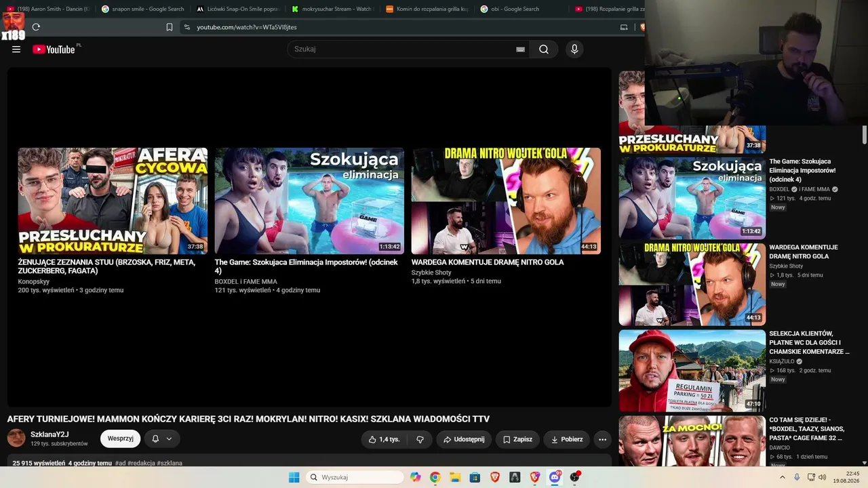Screen dimensions: 868x488
Task: Open the YouTube guide hamburger menu
Action: coord(16,49)
